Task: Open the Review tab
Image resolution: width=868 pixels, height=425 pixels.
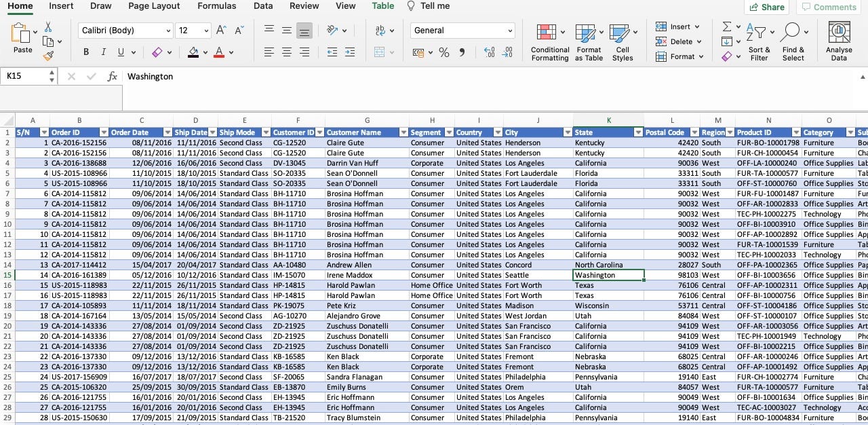Action: point(304,6)
